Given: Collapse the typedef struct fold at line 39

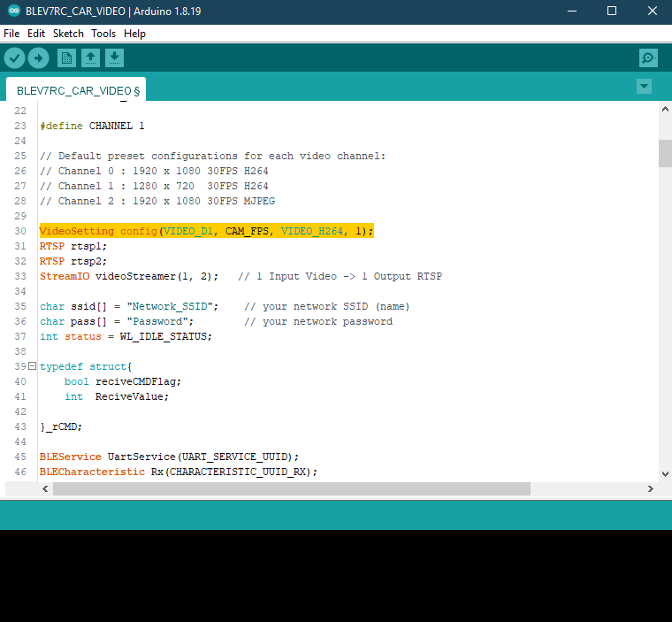Looking at the screenshot, I should (32, 366).
